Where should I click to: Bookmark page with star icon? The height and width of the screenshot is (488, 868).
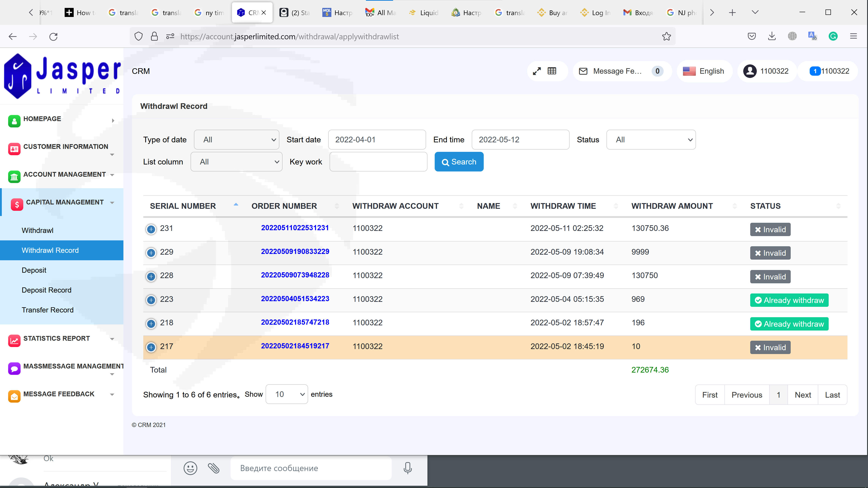(x=666, y=36)
